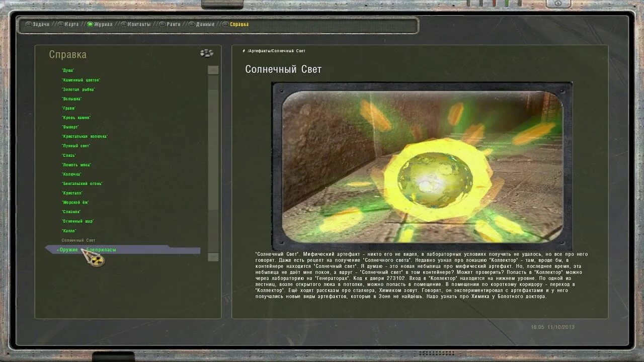Select the "Кристалл" entry
The image size is (644, 362).
click(x=72, y=193)
